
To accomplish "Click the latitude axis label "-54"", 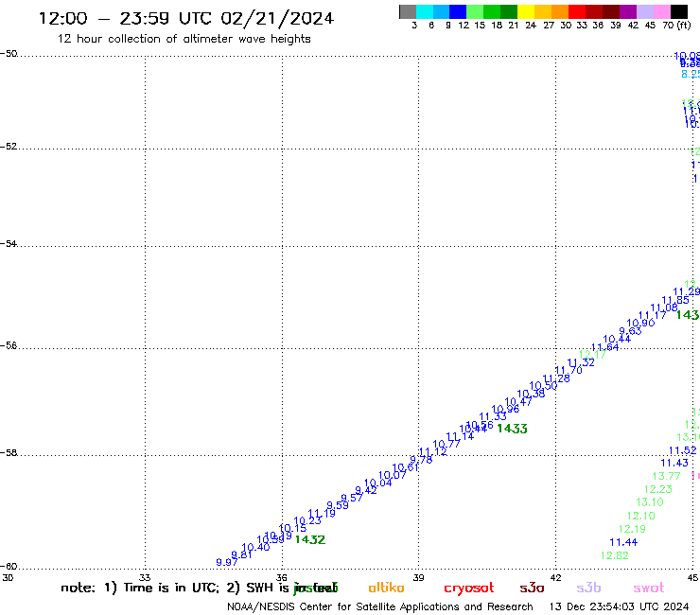I will pos(9,244).
